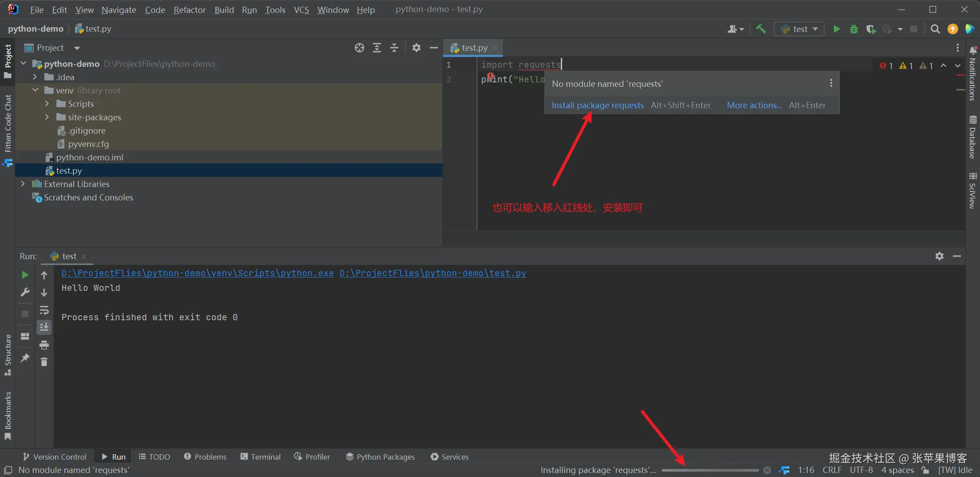Rerun test in Run panel
980x477 pixels.
tap(25, 275)
